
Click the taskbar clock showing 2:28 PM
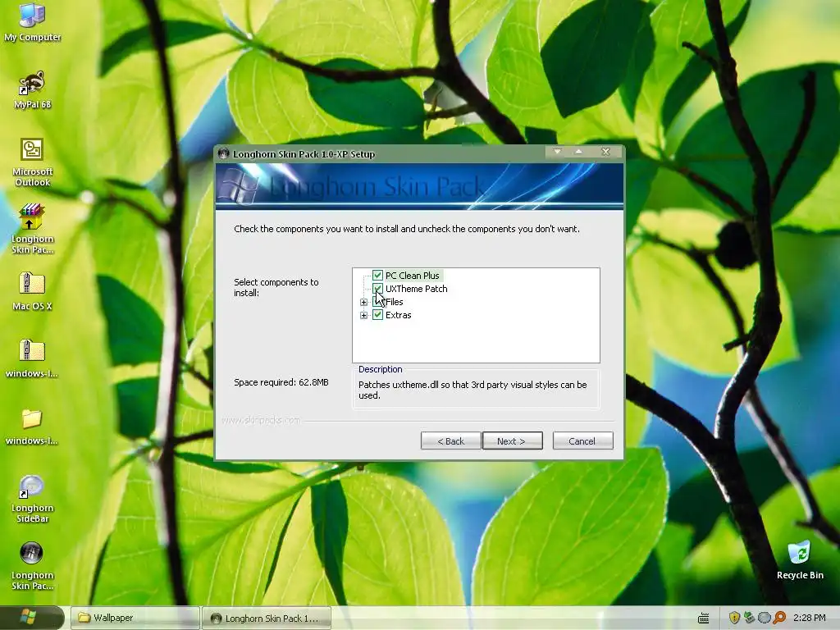click(x=809, y=618)
